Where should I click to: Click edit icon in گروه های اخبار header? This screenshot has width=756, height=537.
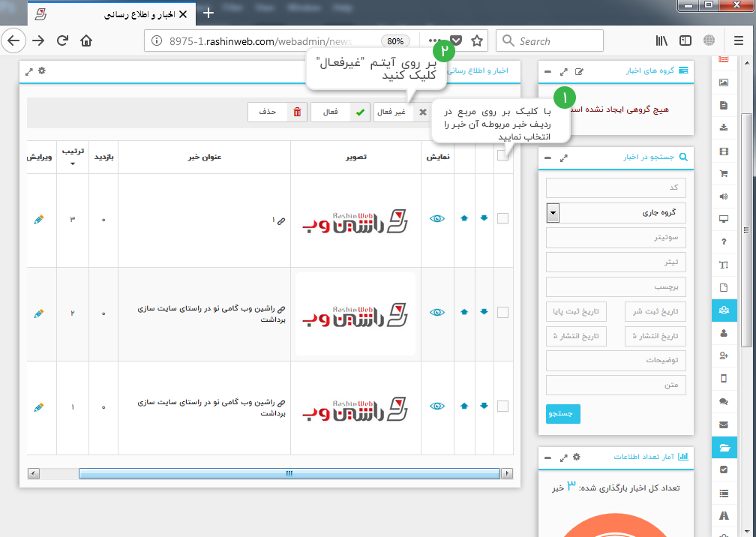(x=579, y=72)
